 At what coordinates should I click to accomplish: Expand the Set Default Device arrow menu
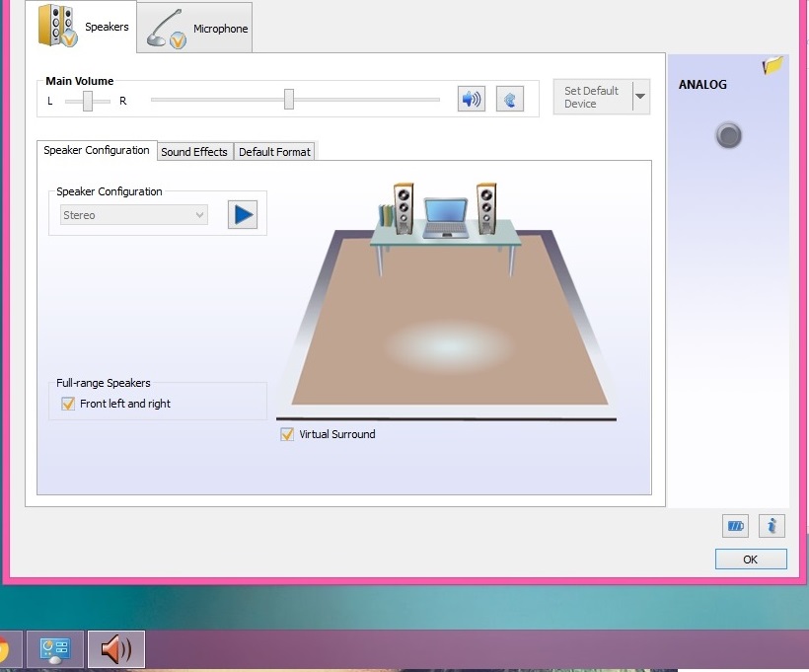tap(640, 97)
